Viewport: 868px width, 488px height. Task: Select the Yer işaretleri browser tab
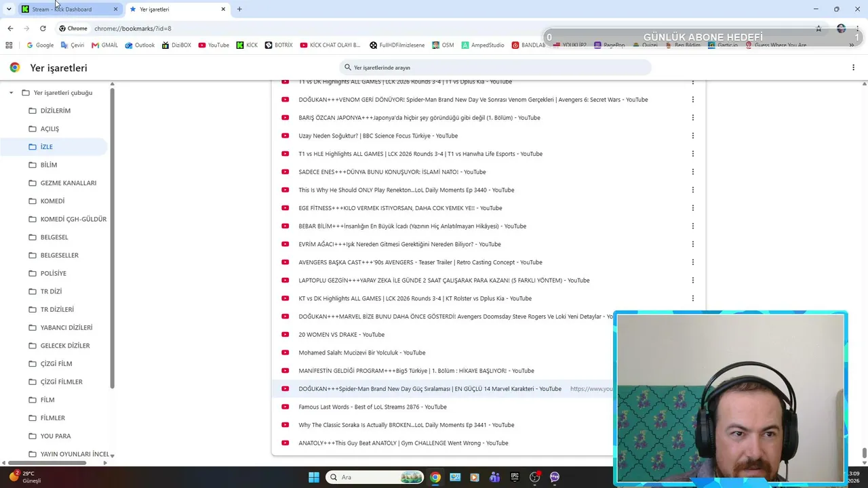click(x=176, y=9)
